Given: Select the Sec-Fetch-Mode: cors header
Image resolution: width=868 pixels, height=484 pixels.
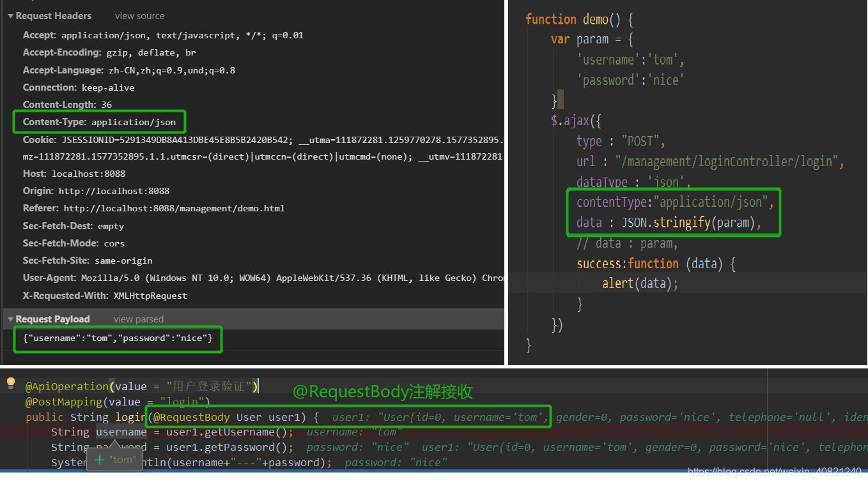Looking at the screenshot, I should 74,243.
